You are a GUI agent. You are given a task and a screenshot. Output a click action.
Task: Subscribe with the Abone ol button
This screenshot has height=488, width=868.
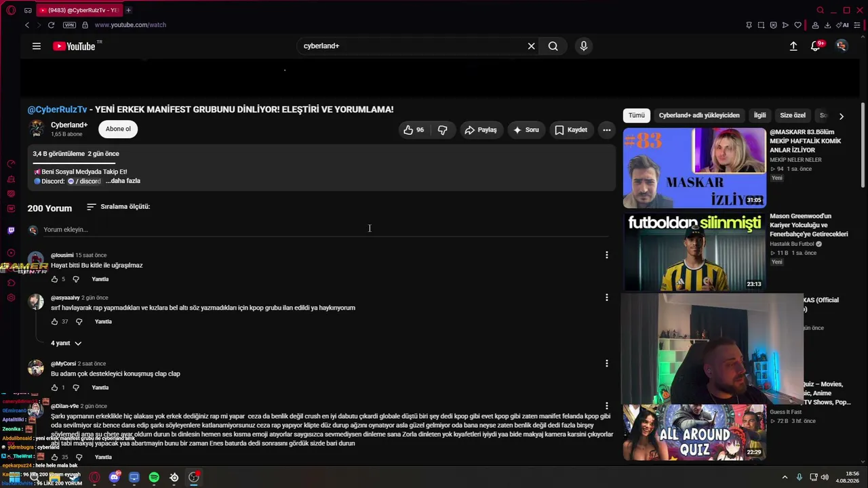coord(118,129)
